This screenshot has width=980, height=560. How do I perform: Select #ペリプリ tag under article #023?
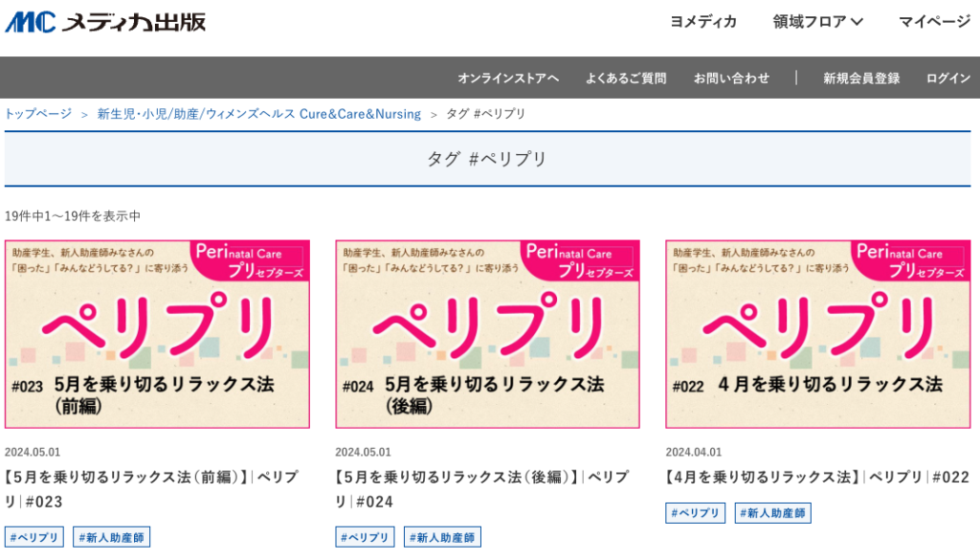click(x=34, y=537)
